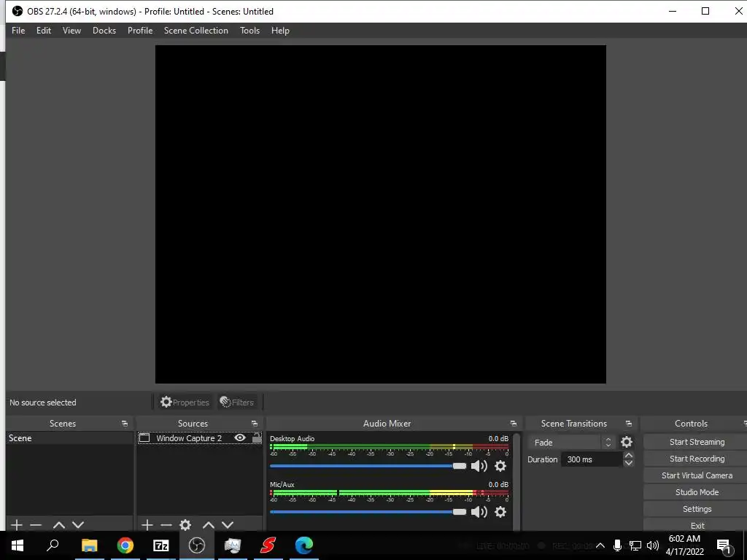Screen dimensions: 747x560
Task: Mute Mic/Aux speaker icon
Action: pos(479,512)
